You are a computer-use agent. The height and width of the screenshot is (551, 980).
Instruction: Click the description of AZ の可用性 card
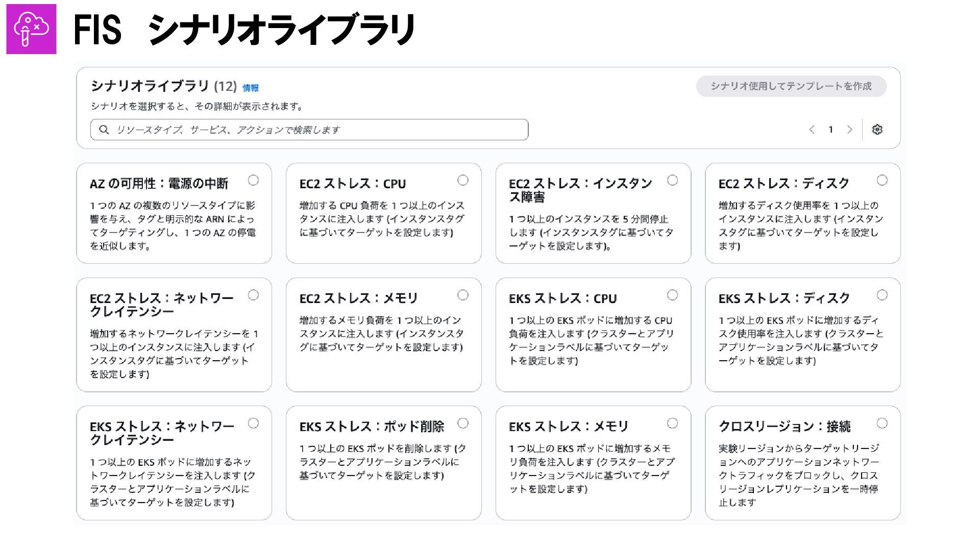pos(173,226)
